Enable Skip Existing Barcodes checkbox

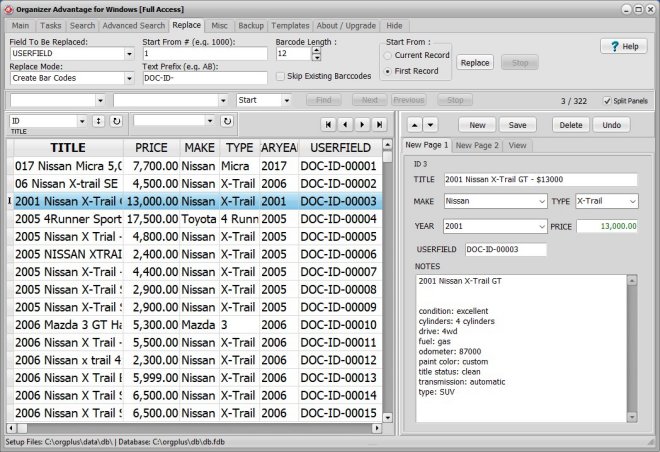280,76
